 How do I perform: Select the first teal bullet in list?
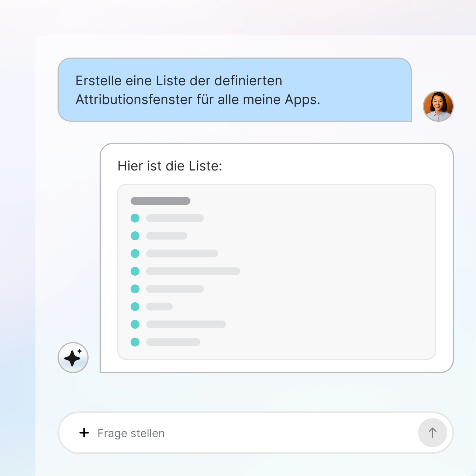pos(135,218)
